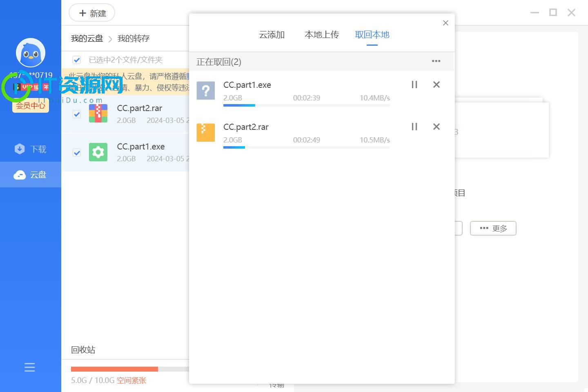Pause CC.part1.exe download
Viewport: 588px width, 392px height.
[414, 85]
